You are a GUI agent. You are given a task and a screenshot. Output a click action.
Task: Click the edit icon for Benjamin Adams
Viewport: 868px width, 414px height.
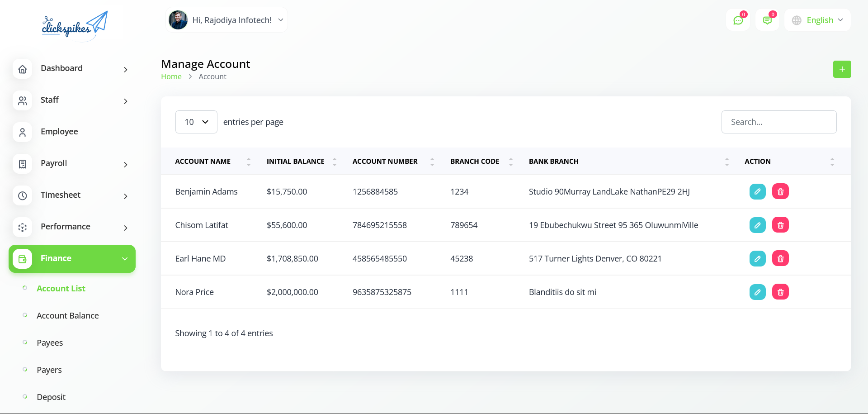757,191
